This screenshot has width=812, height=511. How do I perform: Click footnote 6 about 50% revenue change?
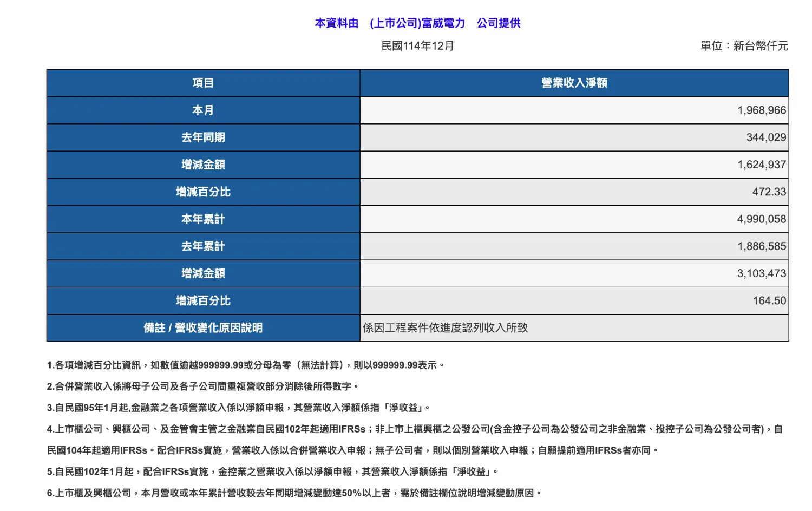tap(294, 493)
